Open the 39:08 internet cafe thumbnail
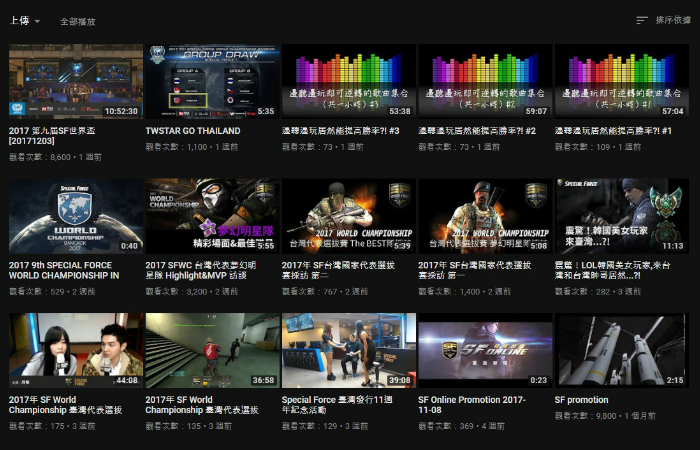Viewport: 700px width, 450px height. 349,350
